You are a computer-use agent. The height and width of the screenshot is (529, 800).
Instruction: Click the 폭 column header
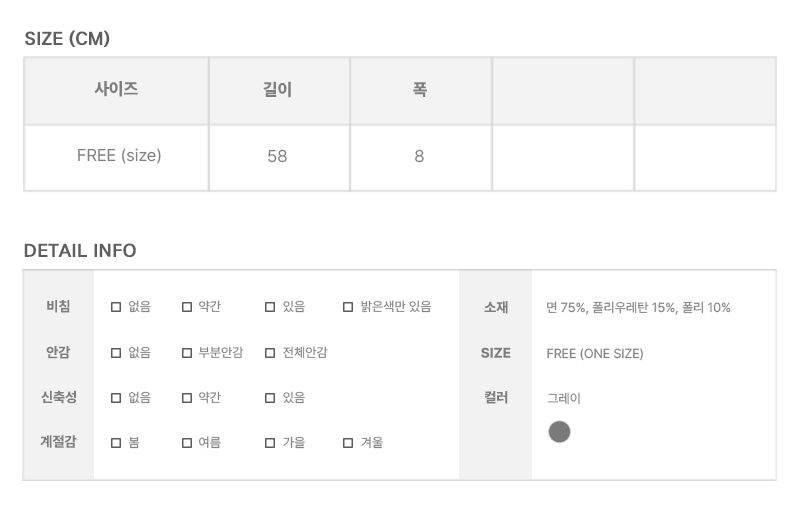[420, 90]
